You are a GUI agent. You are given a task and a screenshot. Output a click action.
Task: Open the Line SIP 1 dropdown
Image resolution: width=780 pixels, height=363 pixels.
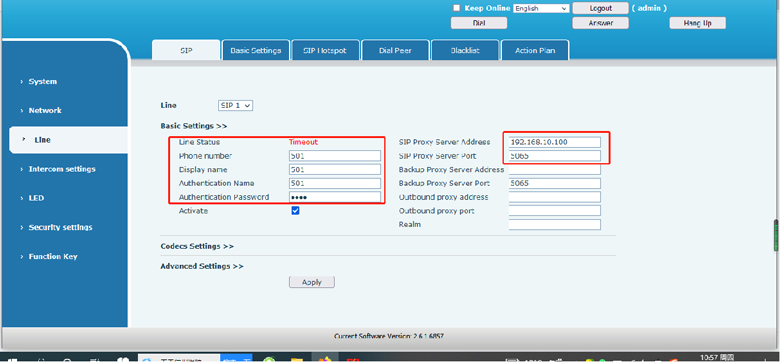pyautogui.click(x=235, y=105)
